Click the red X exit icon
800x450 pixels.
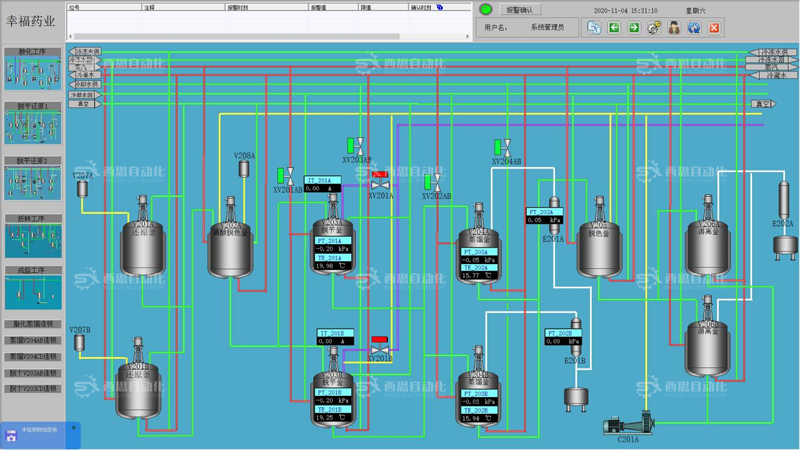(714, 28)
